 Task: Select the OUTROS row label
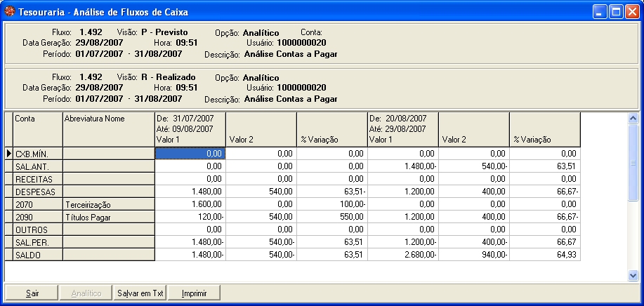point(38,230)
